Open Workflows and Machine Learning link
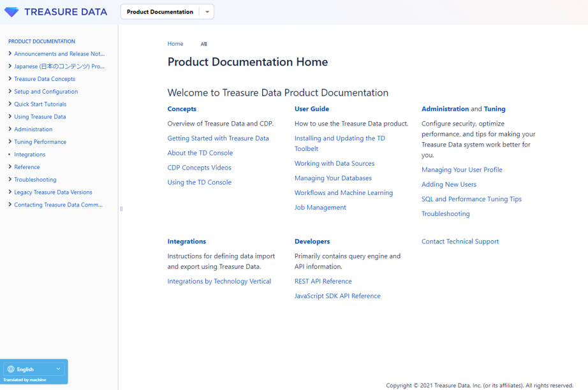This screenshot has width=588, height=390. click(x=344, y=192)
